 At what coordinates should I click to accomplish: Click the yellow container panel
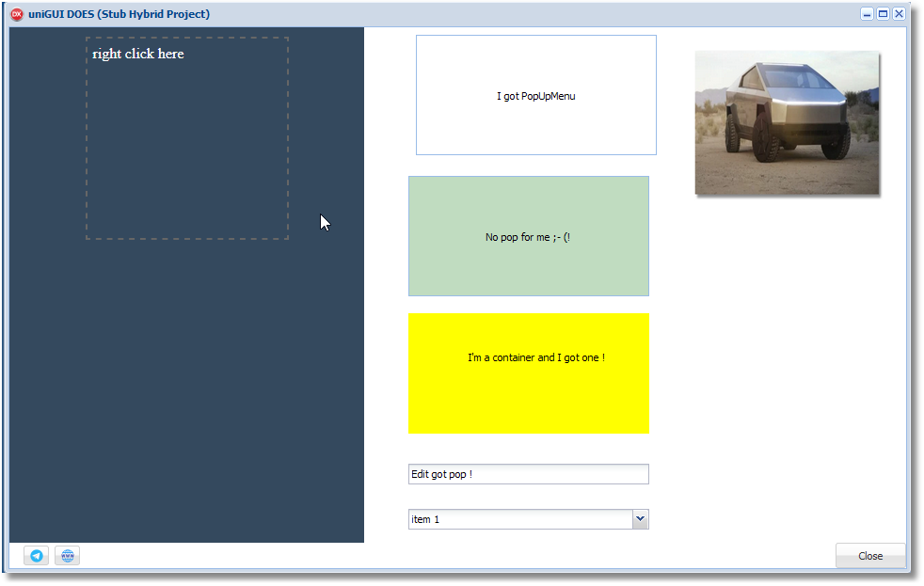[529, 373]
